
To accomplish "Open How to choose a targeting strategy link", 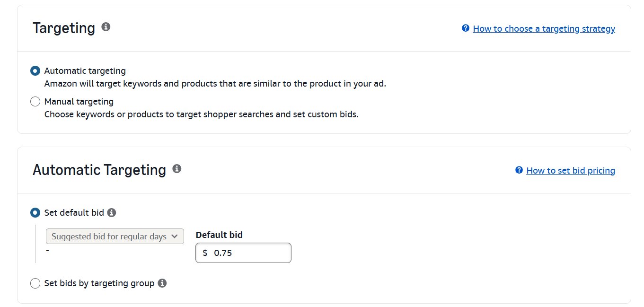I will [x=543, y=28].
